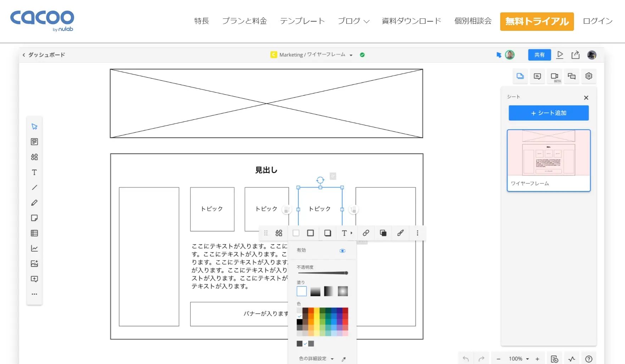Click the Table tool icon

click(34, 233)
